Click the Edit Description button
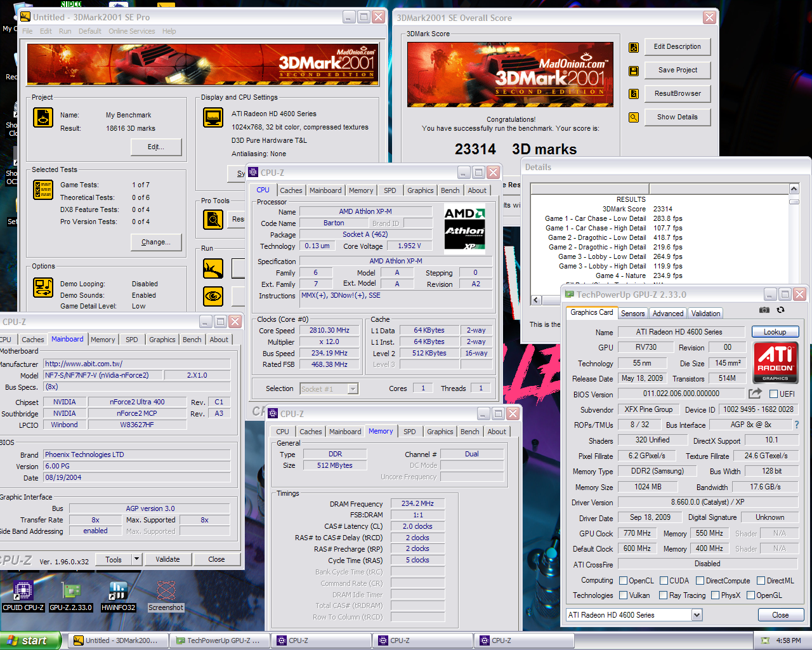The height and width of the screenshot is (650, 812). point(678,47)
